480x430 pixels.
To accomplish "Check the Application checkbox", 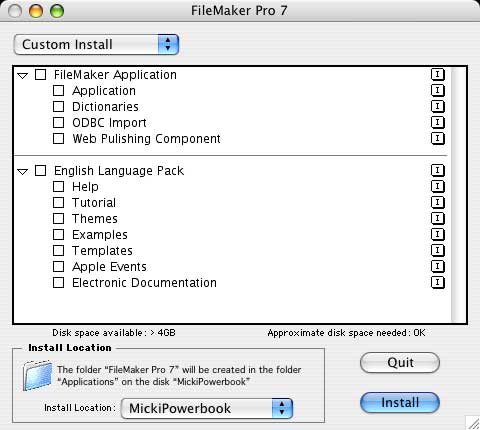I will (x=58, y=90).
